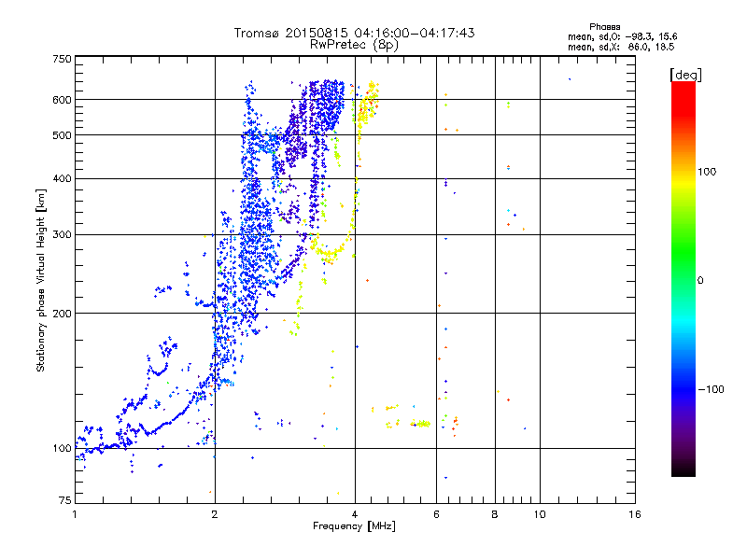Click the y-axis tick label '750'
Screen dimensions: 747x560
[62, 59]
